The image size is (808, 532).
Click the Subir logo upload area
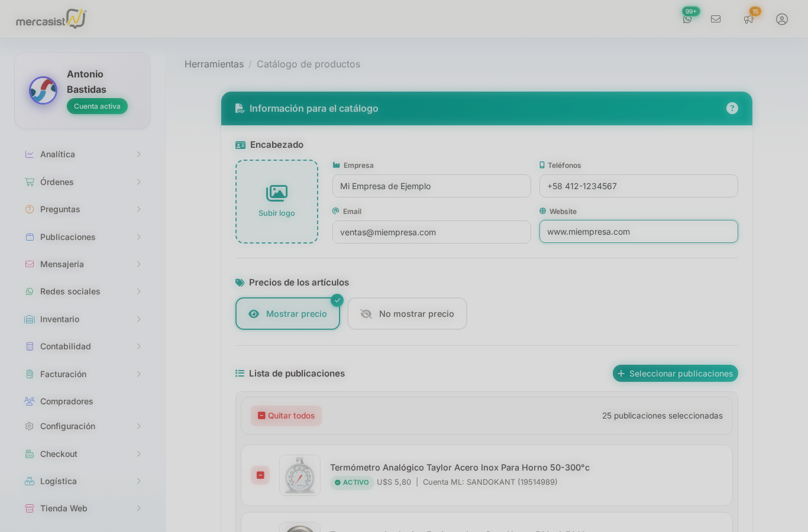coord(277,202)
